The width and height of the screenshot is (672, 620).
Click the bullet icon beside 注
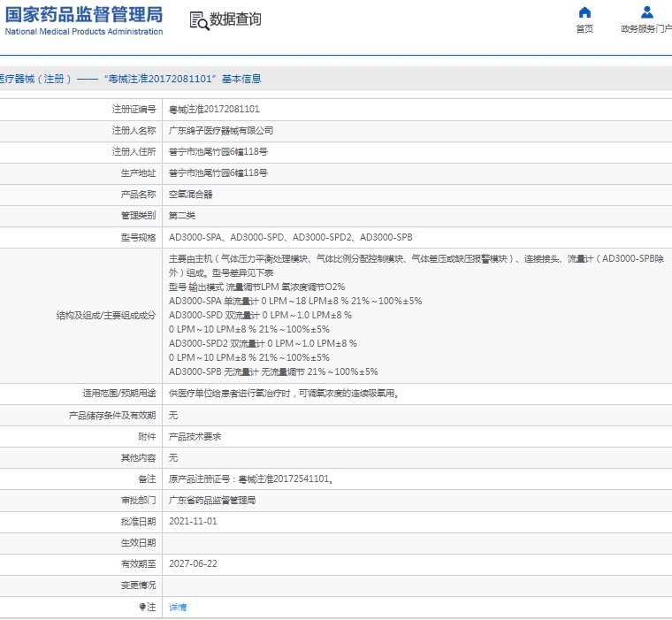pyautogui.click(x=141, y=607)
